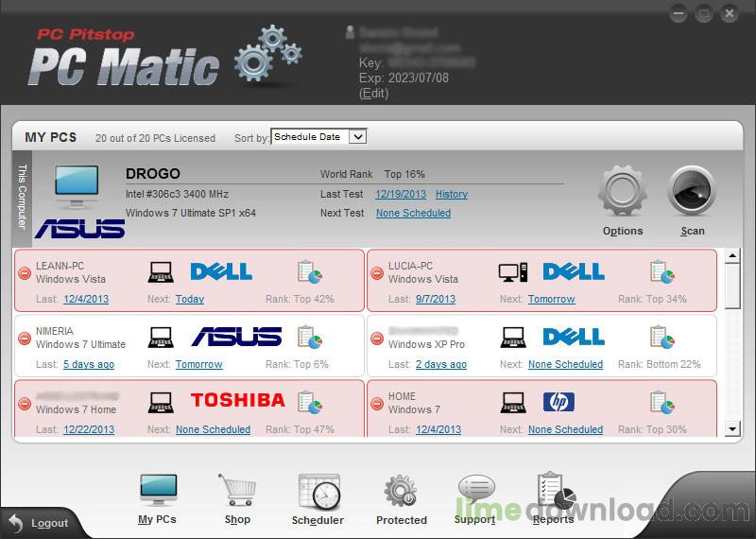View report icon for the Toshiba PC
This screenshot has height=539, width=756.
[x=310, y=402]
